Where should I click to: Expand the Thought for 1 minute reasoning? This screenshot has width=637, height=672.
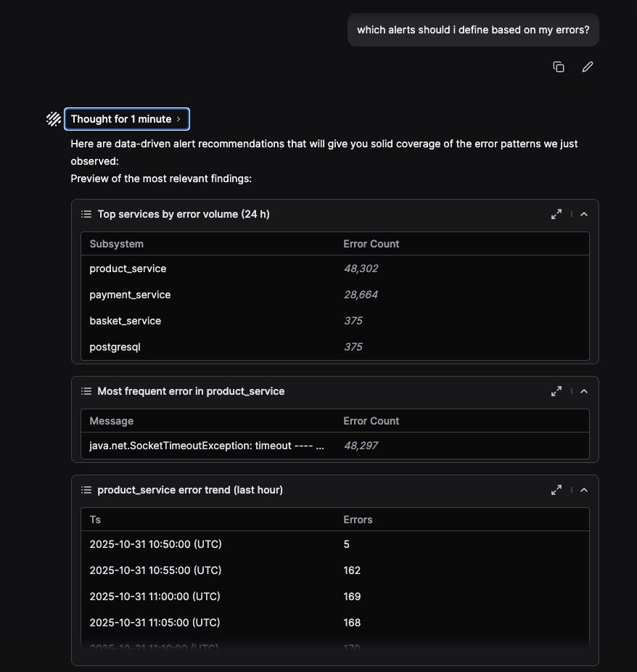click(x=127, y=119)
